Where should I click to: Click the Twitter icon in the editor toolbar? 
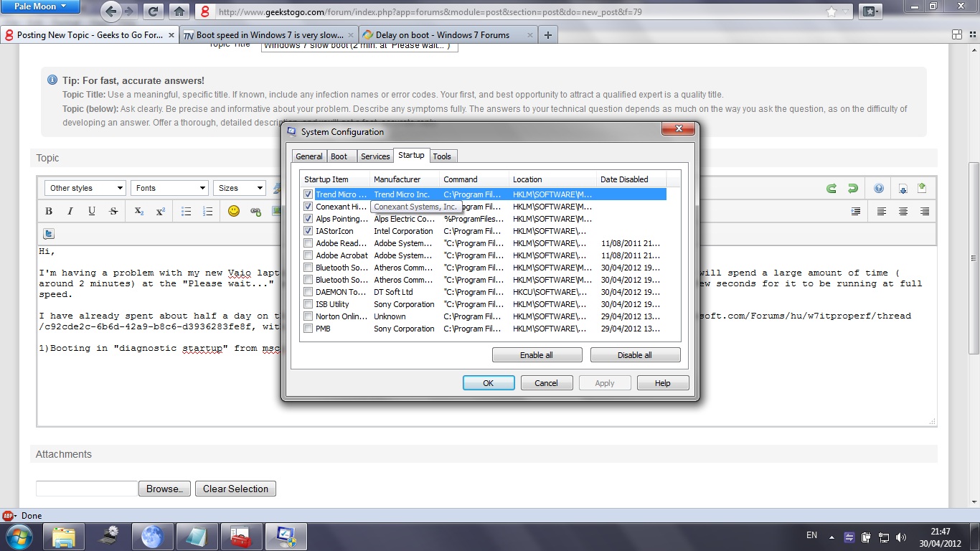(x=49, y=233)
